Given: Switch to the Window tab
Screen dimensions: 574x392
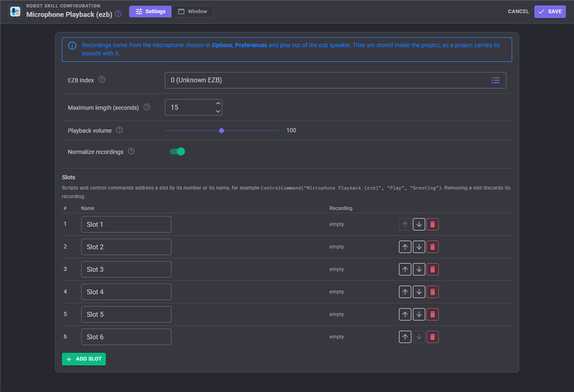Looking at the screenshot, I should pos(192,11).
